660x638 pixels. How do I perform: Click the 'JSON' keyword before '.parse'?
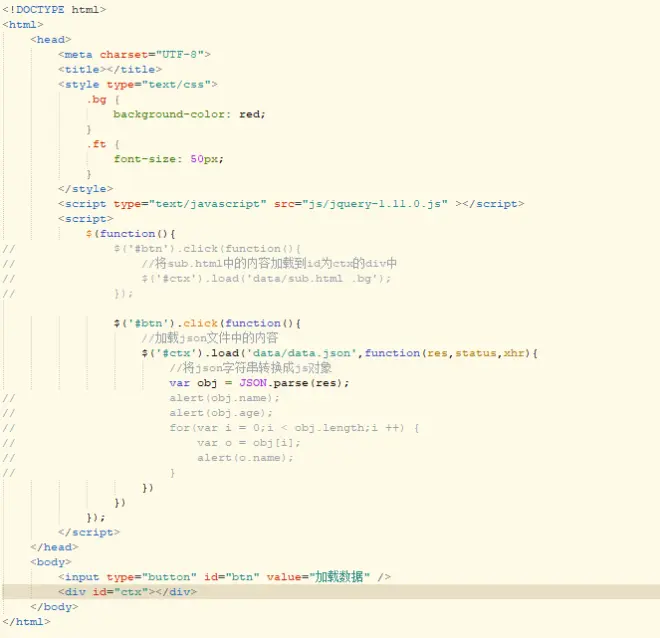(x=253, y=383)
